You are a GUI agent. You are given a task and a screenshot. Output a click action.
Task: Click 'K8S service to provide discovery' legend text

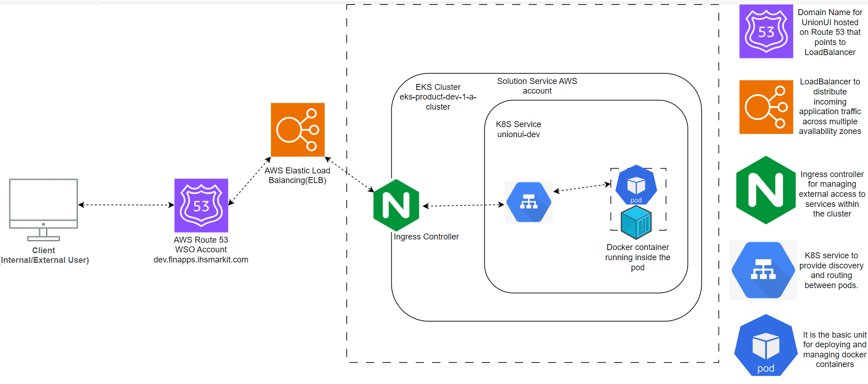831,270
